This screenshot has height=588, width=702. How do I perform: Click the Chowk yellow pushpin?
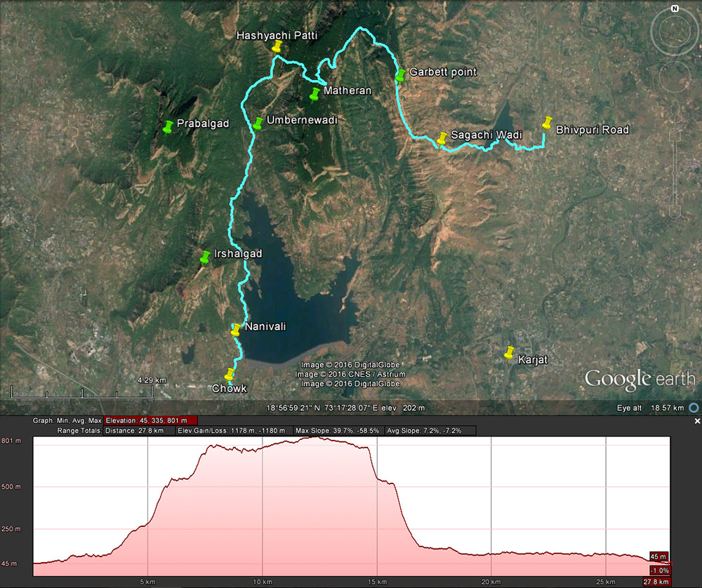click(x=230, y=374)
